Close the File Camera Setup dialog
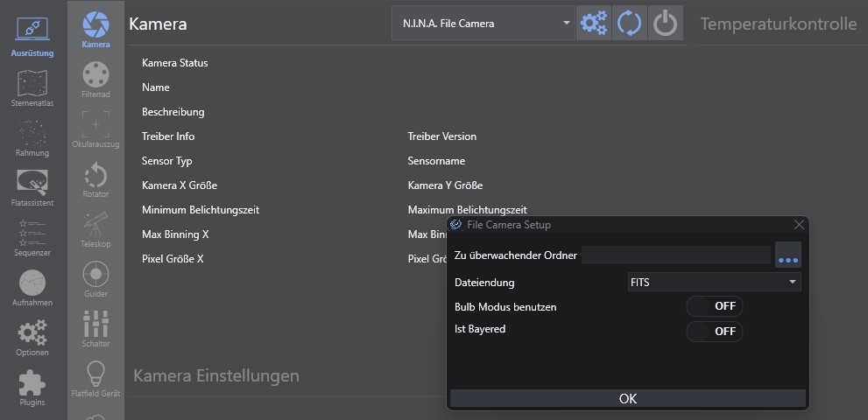 pyautogui.click(x=799, y=225)
